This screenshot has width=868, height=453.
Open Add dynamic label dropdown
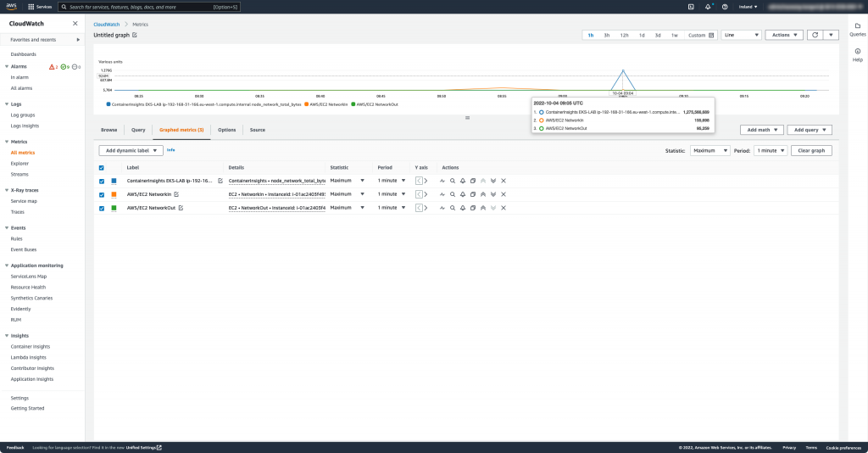click(131, 151)
